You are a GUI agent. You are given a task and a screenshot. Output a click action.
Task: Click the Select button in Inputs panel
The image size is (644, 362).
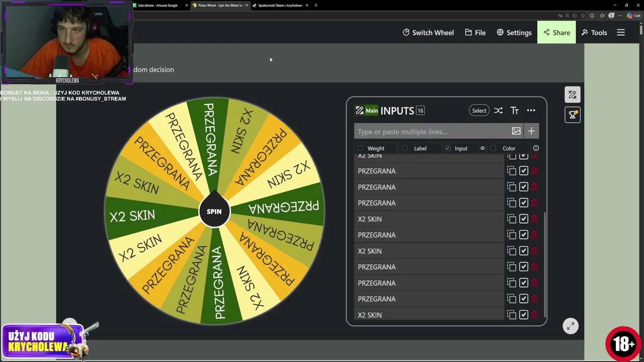(x=479, y=111)
